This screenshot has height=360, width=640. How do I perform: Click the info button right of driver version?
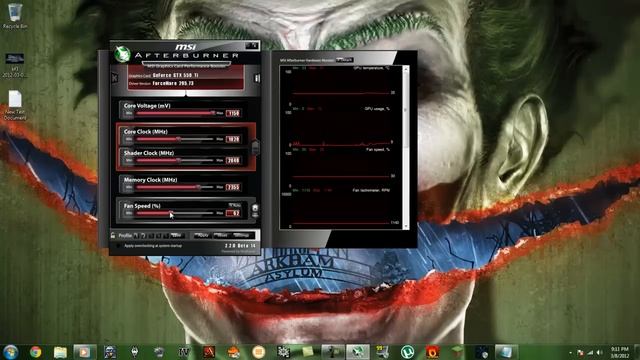[x=257, y=78]
